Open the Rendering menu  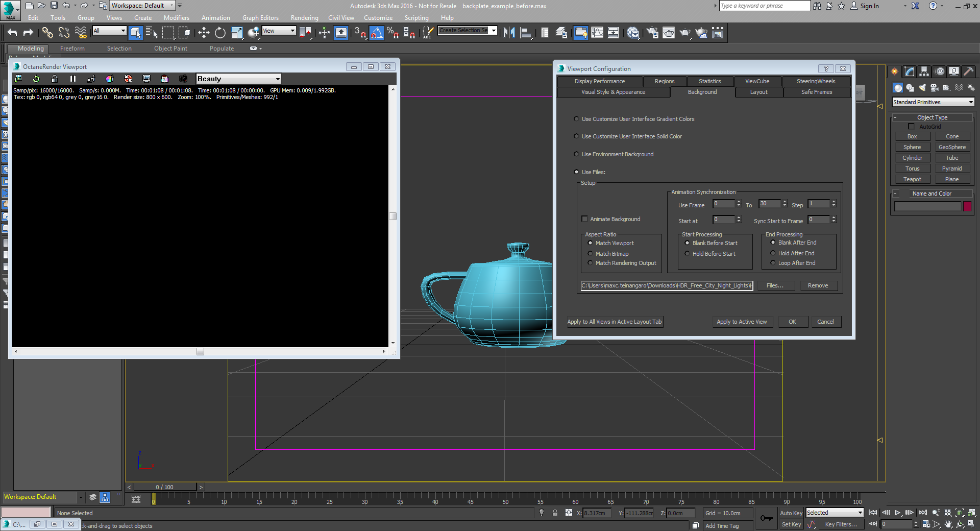[x=304, y=18]
